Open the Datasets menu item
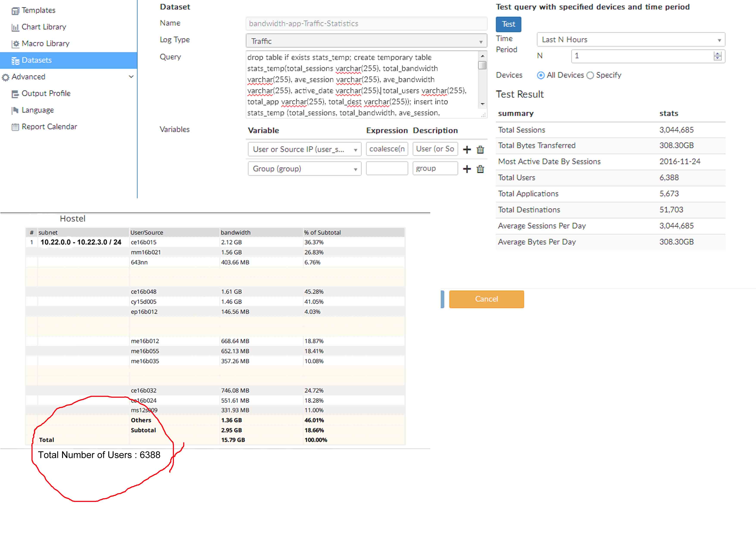 [x=37, y=60]
